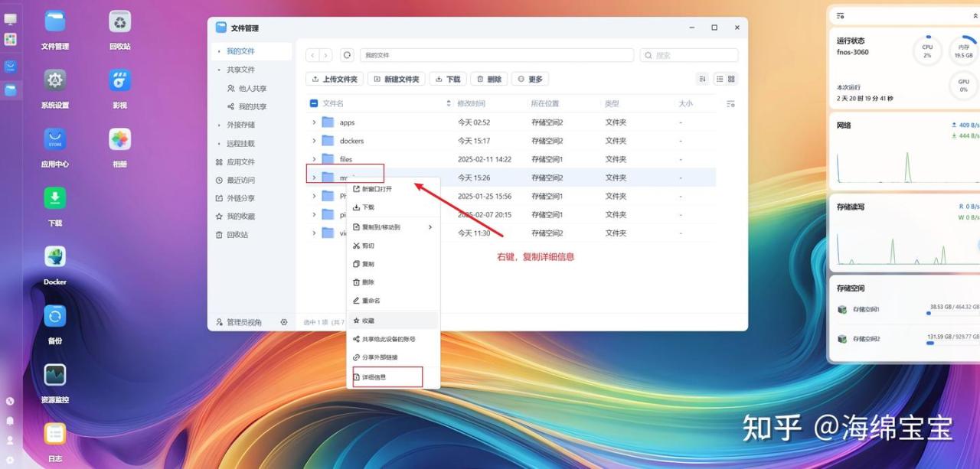Expand the apps folder row chevron

click(x=314, y=122)
